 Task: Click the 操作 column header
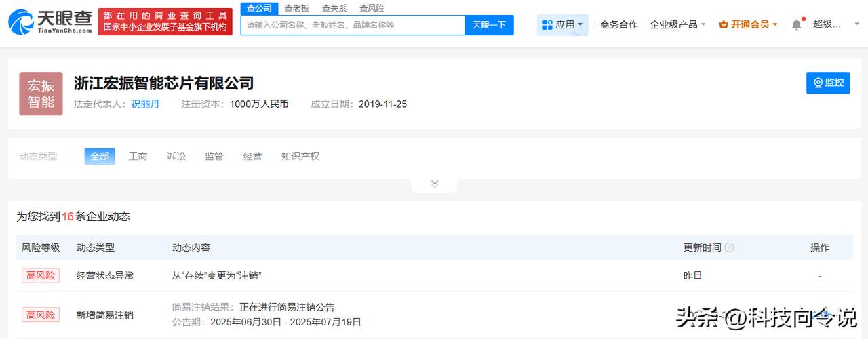pyautogui.click(x=820, y=247)
